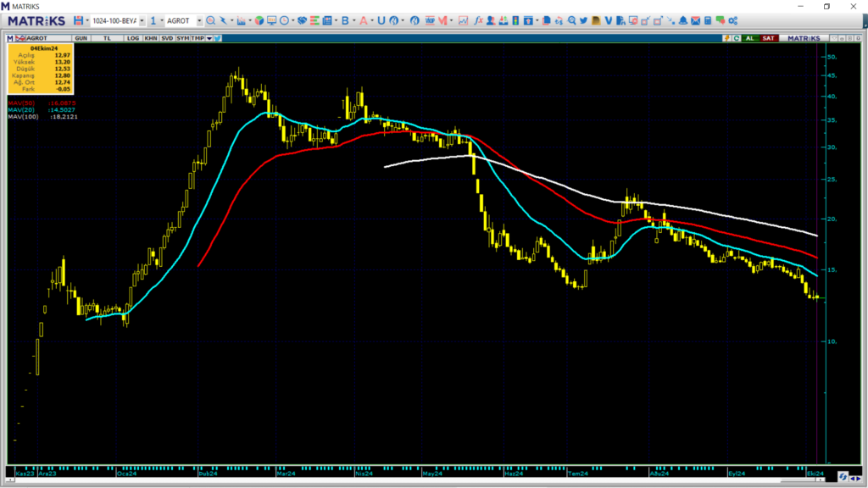
Task: Open the chat bubbles icon
Action: tap(721, 20)
